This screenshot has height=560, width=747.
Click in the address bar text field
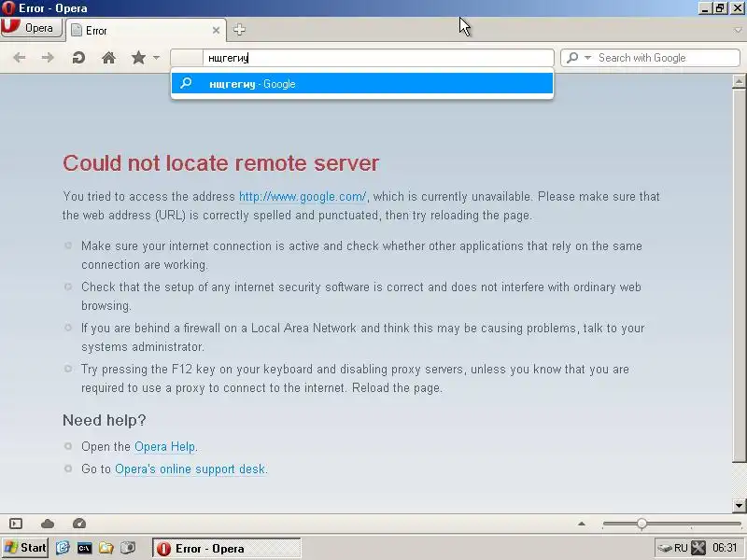pyautogui.click(x=378, y=58)
